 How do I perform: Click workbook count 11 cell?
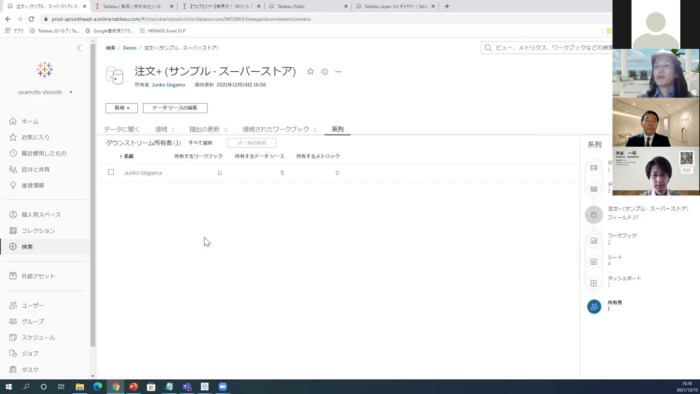tap(220, 173)
